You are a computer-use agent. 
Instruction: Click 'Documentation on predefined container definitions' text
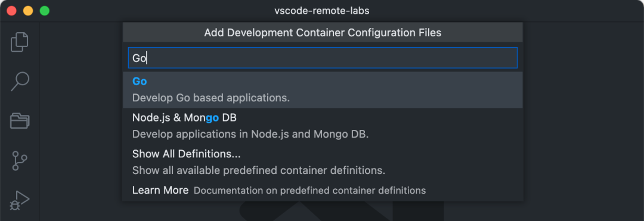(x=309, y=191)
